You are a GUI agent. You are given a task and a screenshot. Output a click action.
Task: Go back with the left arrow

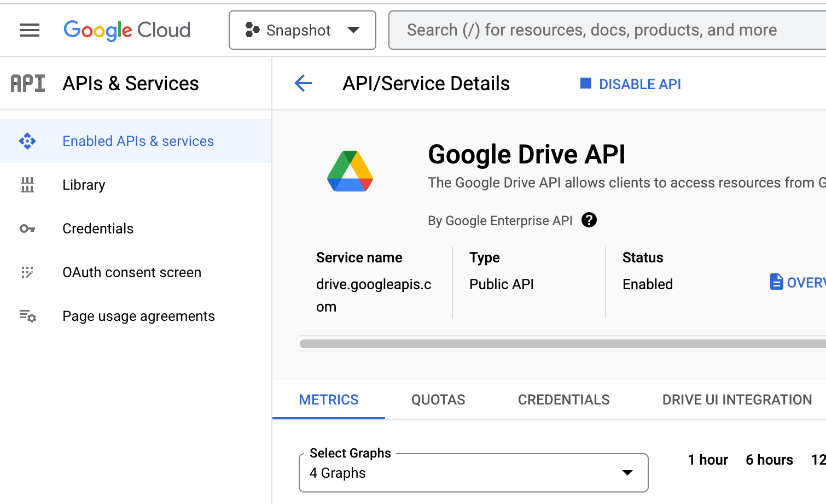click(x=303, y=84)
